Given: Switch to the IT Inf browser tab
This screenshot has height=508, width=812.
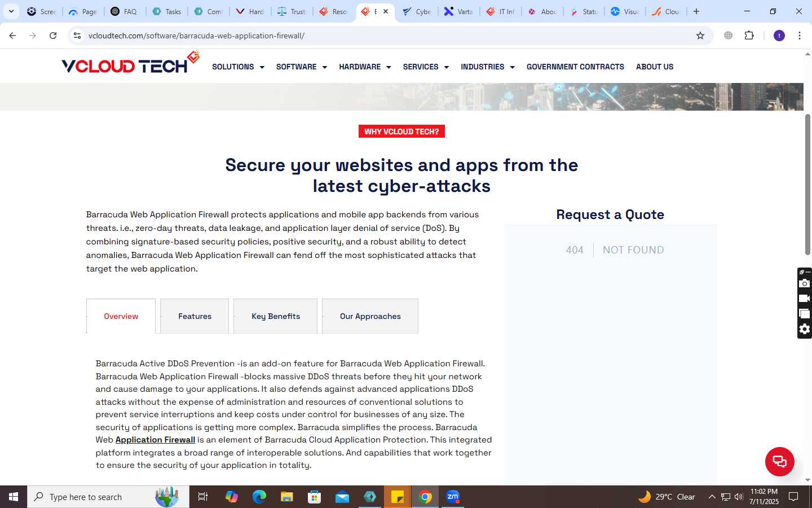Looking at the screenshot, I should 500,11.
